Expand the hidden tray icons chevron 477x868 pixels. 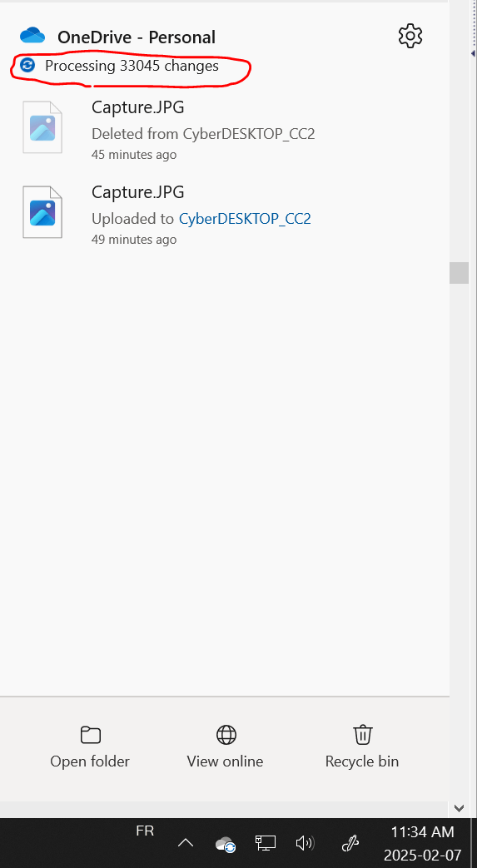click(186, 843)
